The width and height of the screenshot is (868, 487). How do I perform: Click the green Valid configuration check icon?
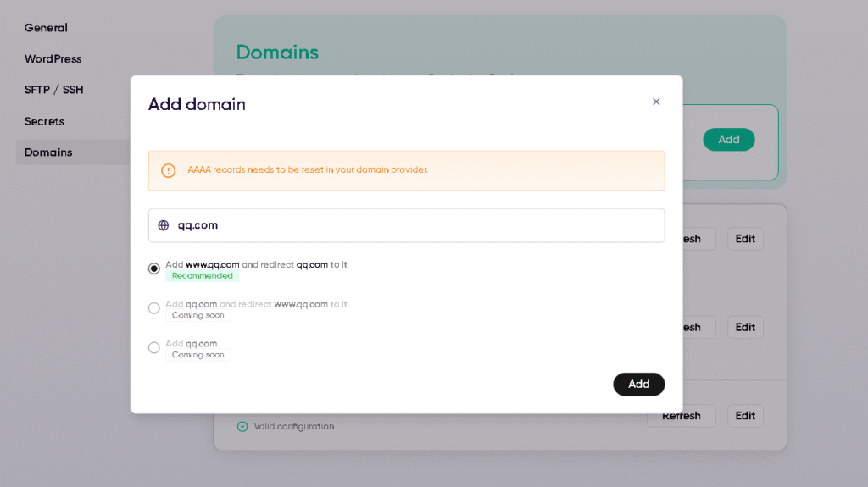pyautogui.click(x=242, y=426)
